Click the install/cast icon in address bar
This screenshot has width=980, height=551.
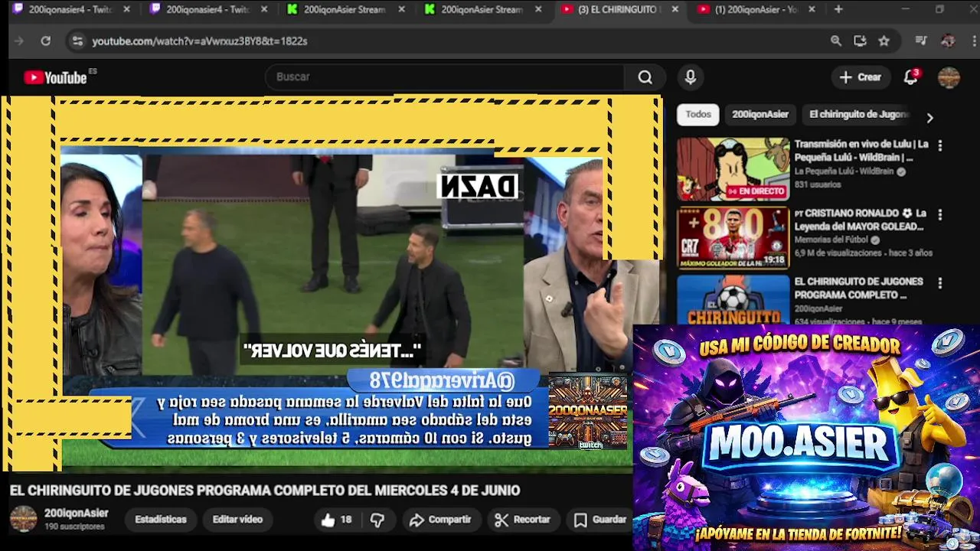pyautogui.click(x=860, y=41)
